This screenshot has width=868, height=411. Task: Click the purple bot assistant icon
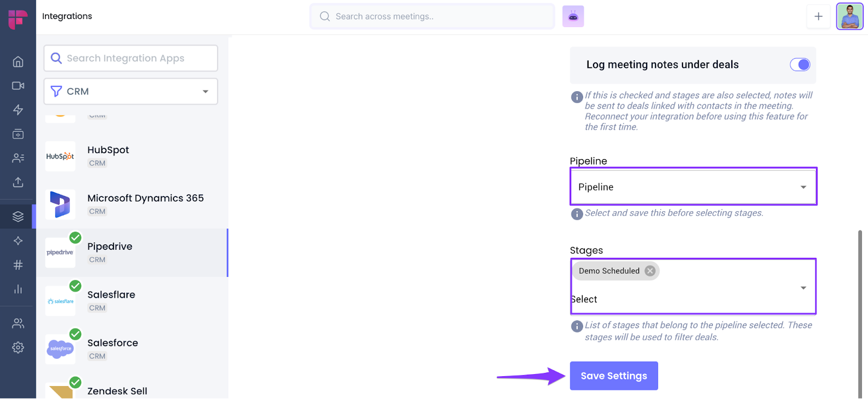[573, 16]
